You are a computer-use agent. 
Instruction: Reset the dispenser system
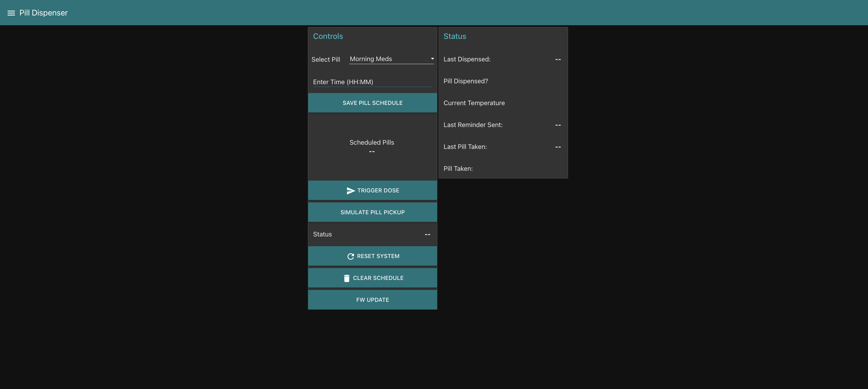pyautogui.click(x=372, y=256)
